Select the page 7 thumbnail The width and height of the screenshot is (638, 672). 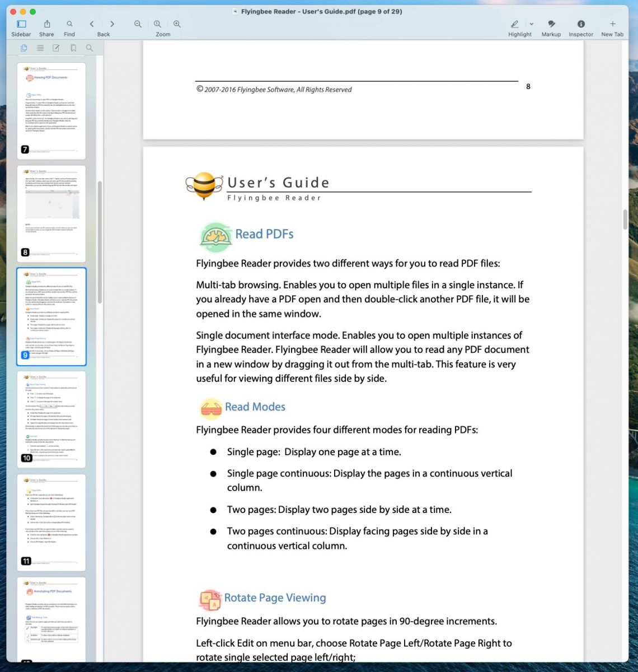coord(51,110)
